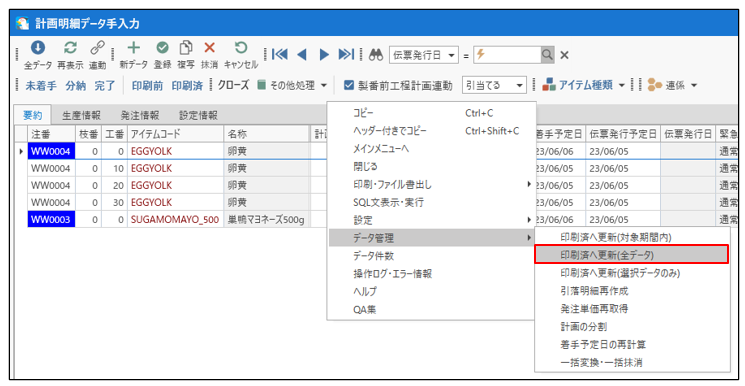This screenshot has width=745, height=386.
Task: Undo edits with キャンセル icon
Action: (x=241, y=48)
